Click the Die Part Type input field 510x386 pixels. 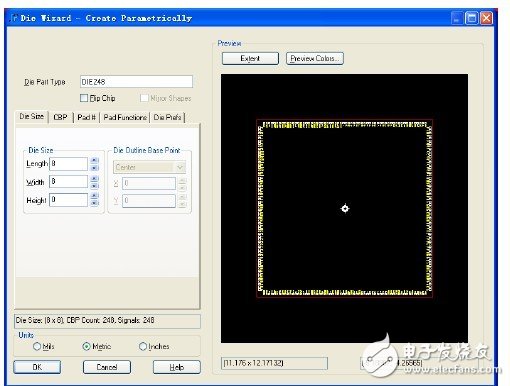pos(136,82)
